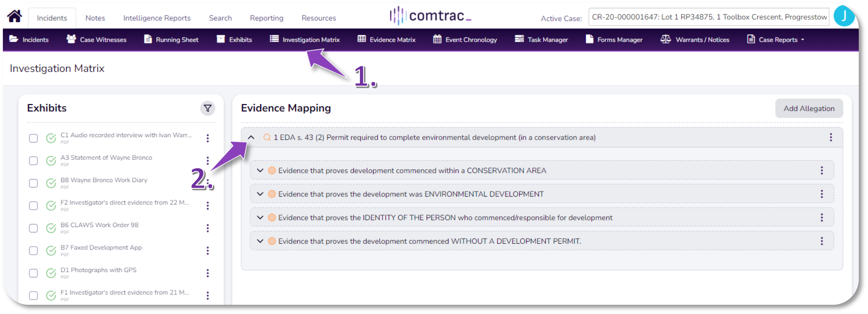Collapse the EDA s. 43 allegation section

click(x=251, y=137)
